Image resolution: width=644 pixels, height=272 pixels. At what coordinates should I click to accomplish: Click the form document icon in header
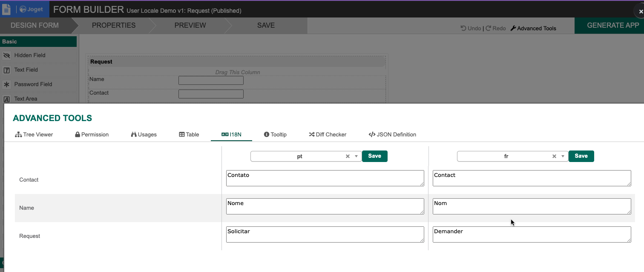coord(6,9)
